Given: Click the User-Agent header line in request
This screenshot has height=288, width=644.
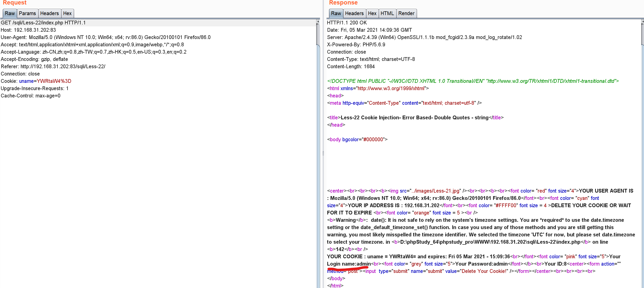Looking at the screenshot, I should click(x=106, y=37).
